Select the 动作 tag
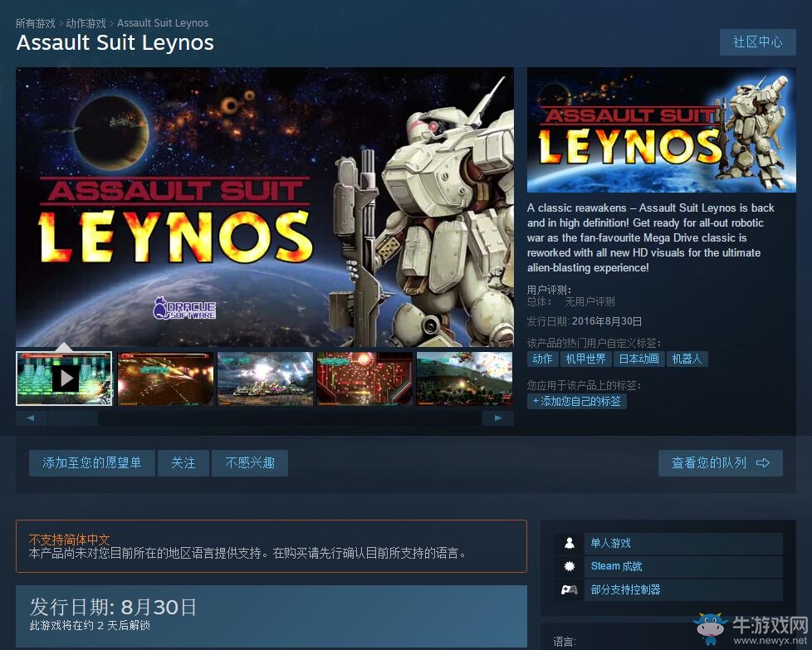 click(543, 359)
